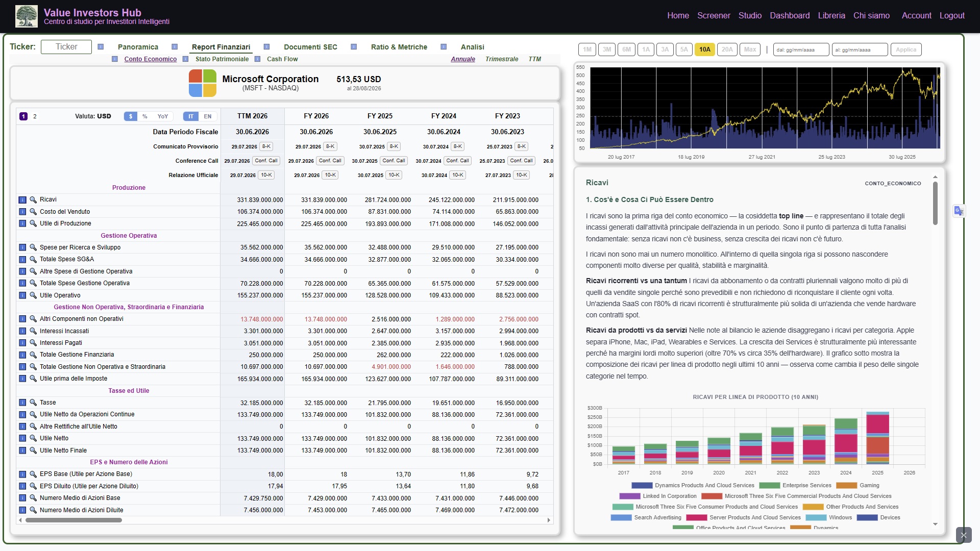Open Dashboard from top navigation

[x=790, y=16]
